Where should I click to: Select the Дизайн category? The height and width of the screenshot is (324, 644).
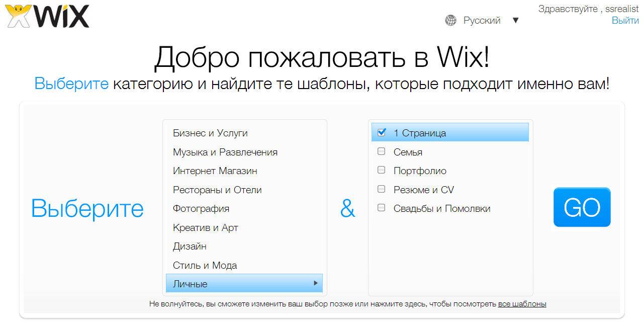tap(244, 247)
